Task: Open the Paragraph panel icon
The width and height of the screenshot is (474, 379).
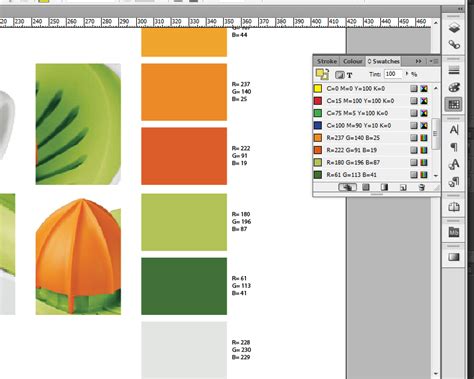Action: point(454,147)
